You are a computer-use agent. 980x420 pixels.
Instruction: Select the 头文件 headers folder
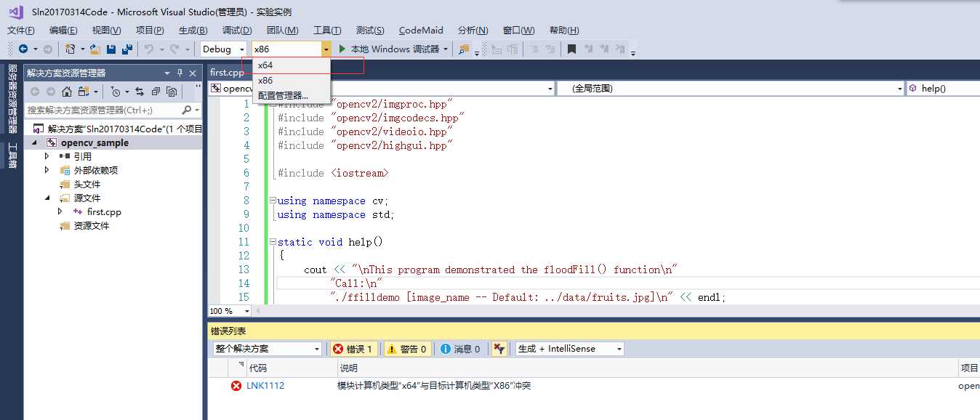[87, 185]
